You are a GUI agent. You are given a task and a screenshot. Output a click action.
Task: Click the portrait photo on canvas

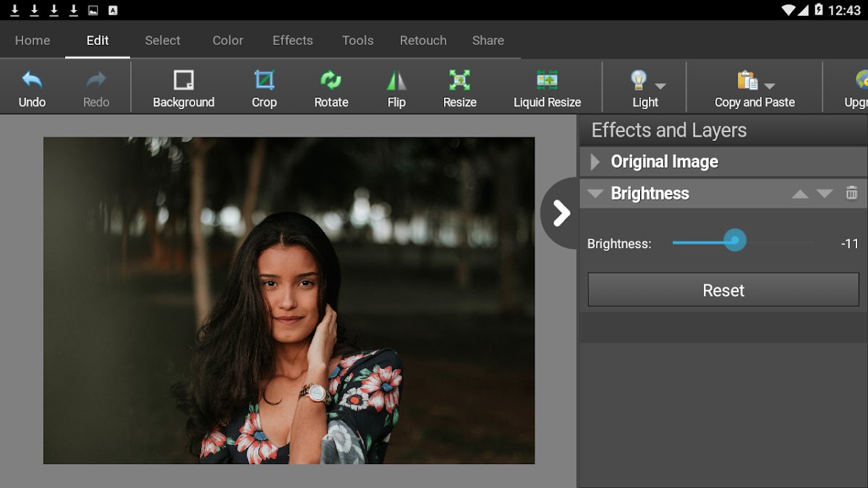tap(289, 300)
